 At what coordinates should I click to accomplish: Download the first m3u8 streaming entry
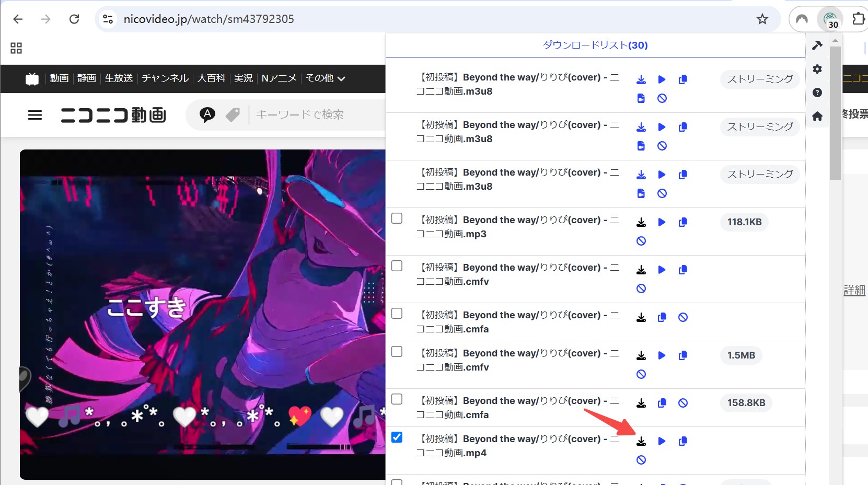(x=641, y=79)
